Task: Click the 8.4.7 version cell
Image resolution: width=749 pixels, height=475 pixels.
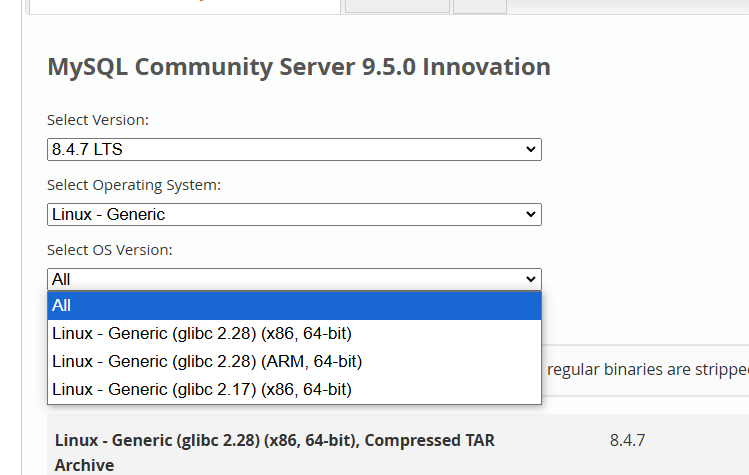Action: coord(627,440)
